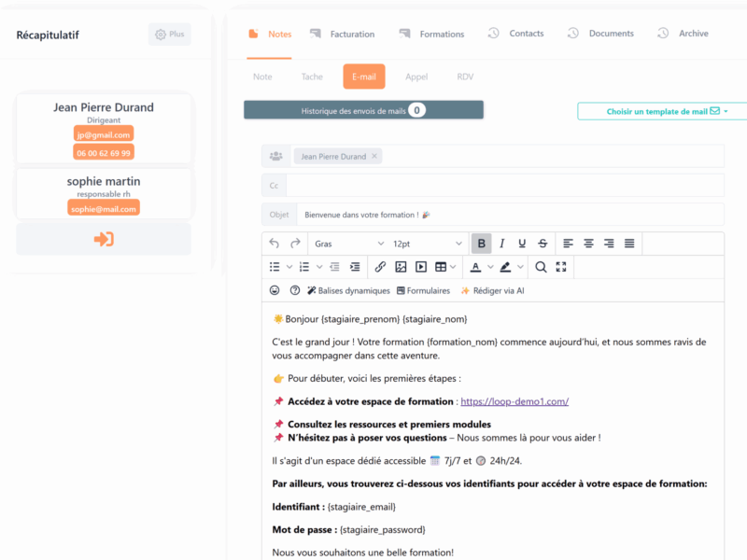Viewport: 747px width, 560px height.
Task: Click the insert image icon
Action: (401, 267)
